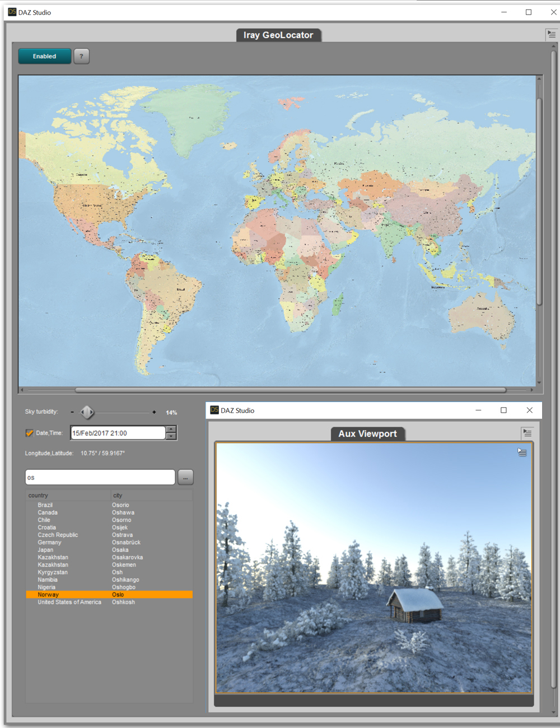
Task: Decrement date and time with the down arrow
Action: pos(171,436)
